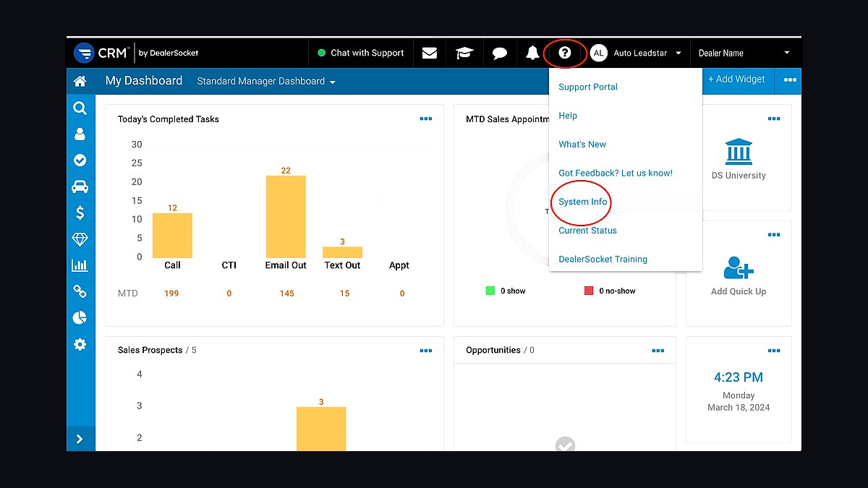Open DS University widget options menu

click(774, 119)
